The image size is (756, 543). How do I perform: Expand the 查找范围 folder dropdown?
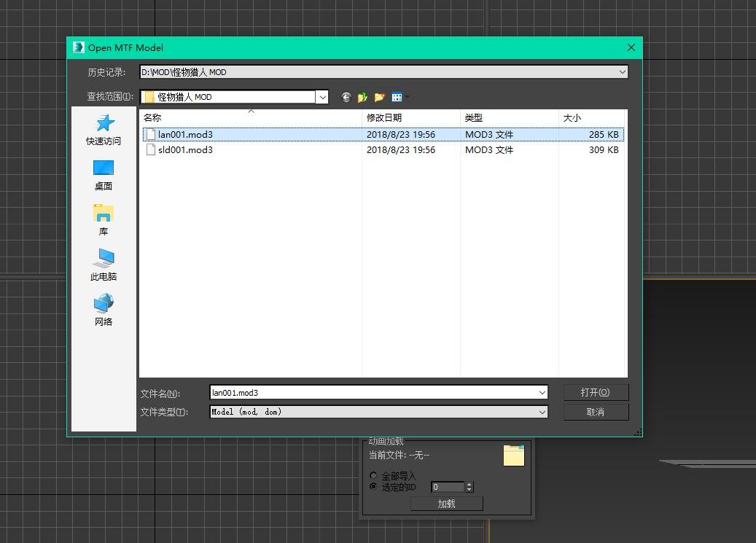pos(322,97)
